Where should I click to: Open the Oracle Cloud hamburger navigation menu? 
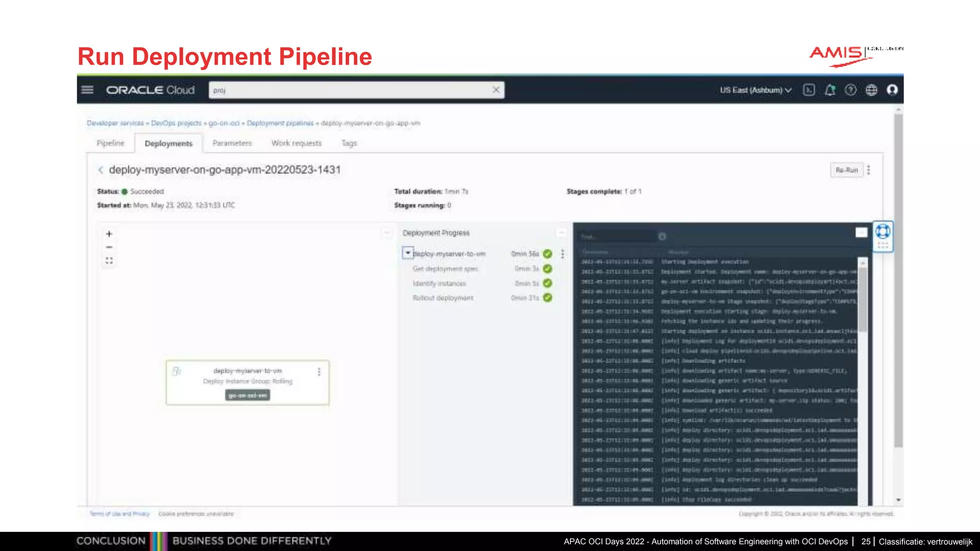[87, 90]
